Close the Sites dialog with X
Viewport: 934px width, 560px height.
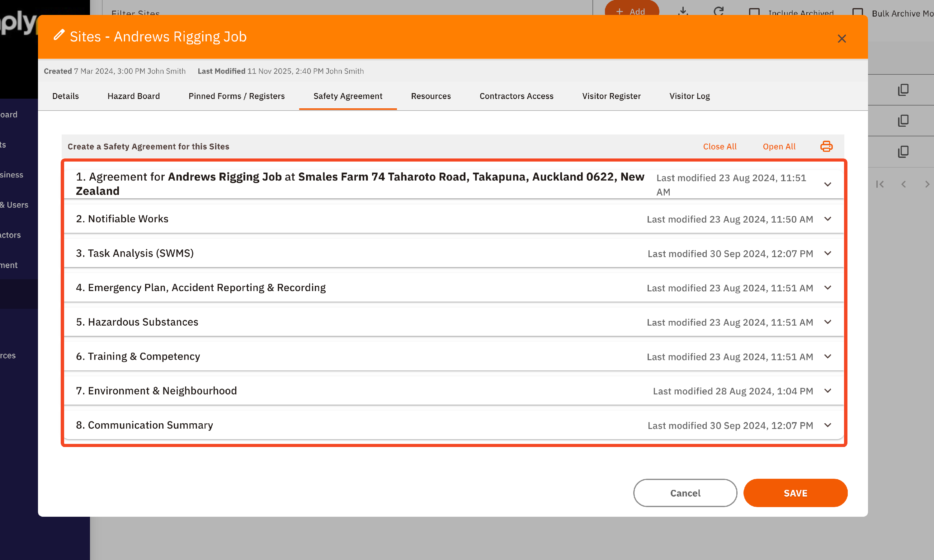pyautogui.click(x=842, y=39)
